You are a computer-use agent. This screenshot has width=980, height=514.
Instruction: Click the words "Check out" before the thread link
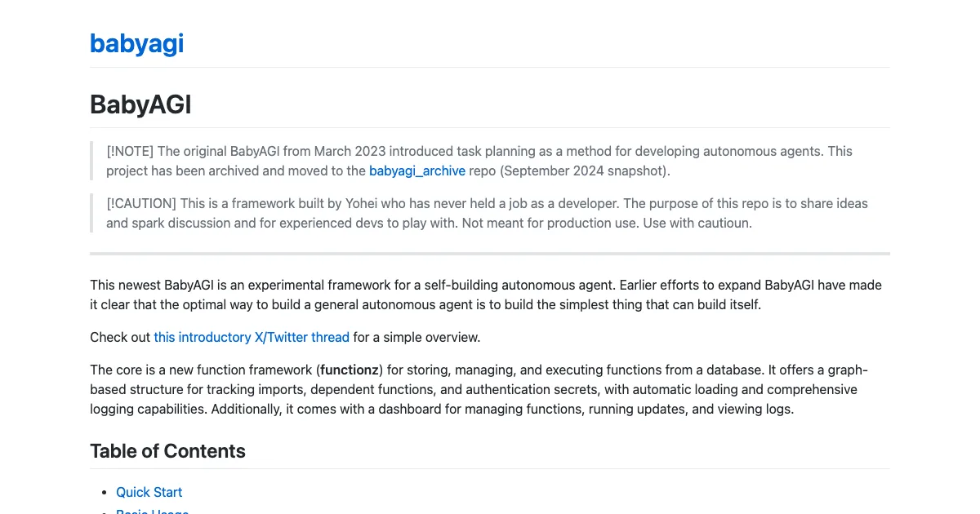pyautogui.click(x=120, y=337)
